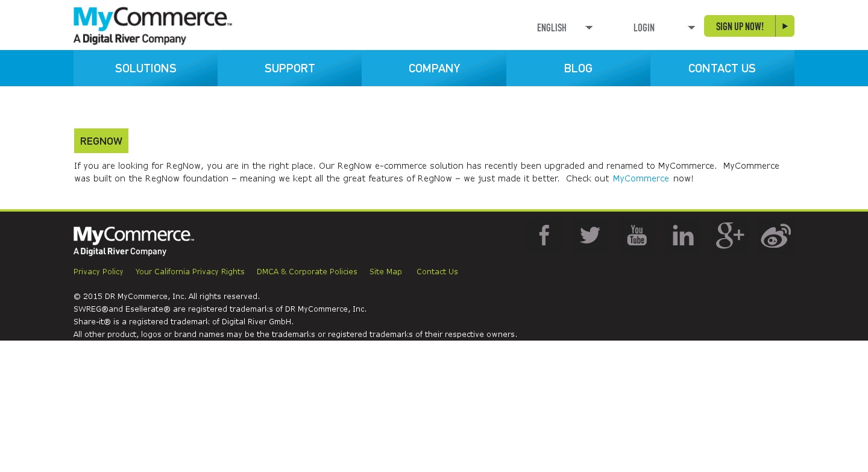Open Your California Privacy Rights link
Viewport: 868px width, 472px height.
point(190,272)
